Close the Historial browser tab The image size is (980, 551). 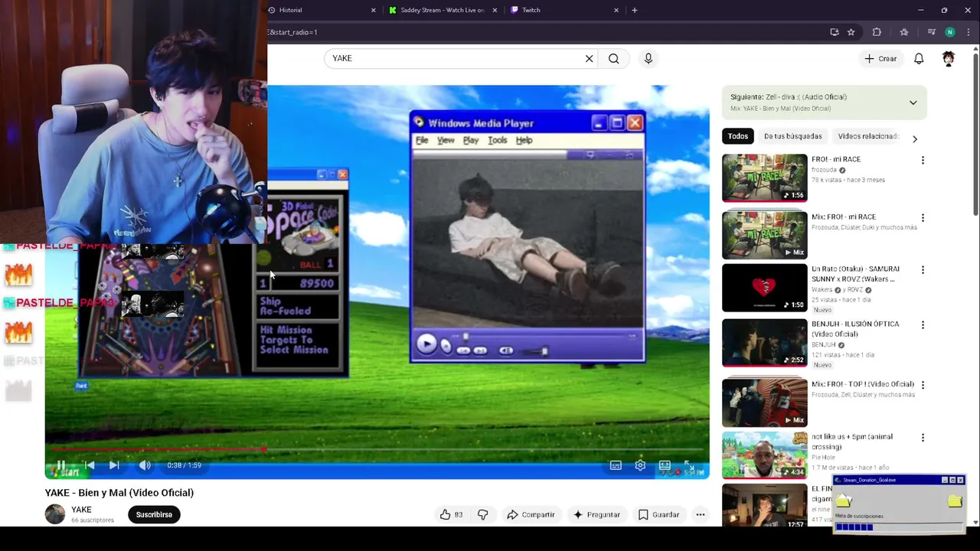coord(373,10)
